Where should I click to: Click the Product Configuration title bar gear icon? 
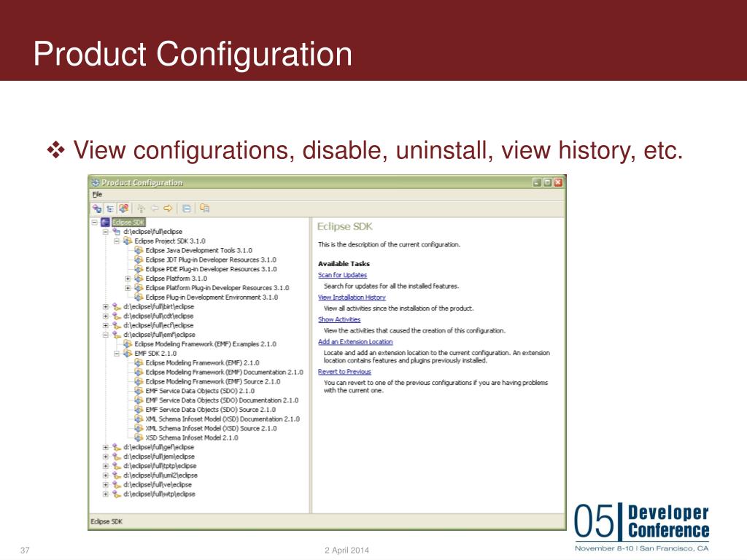point(96,182)
